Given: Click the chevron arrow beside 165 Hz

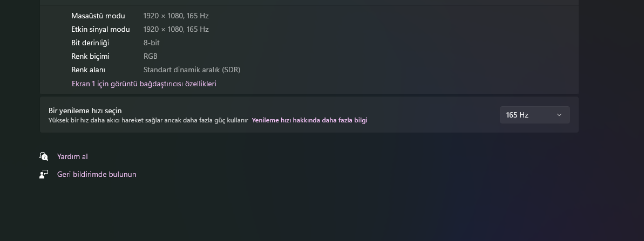Looking at the screenshot, I should [x=559, y=115].
